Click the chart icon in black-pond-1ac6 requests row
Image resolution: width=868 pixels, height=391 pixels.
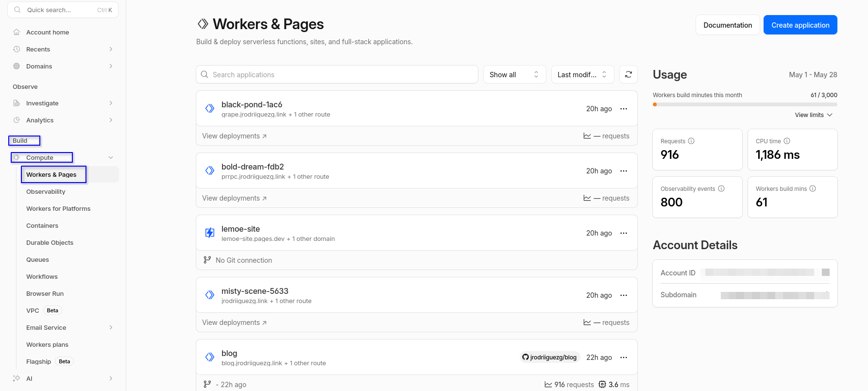587,136
